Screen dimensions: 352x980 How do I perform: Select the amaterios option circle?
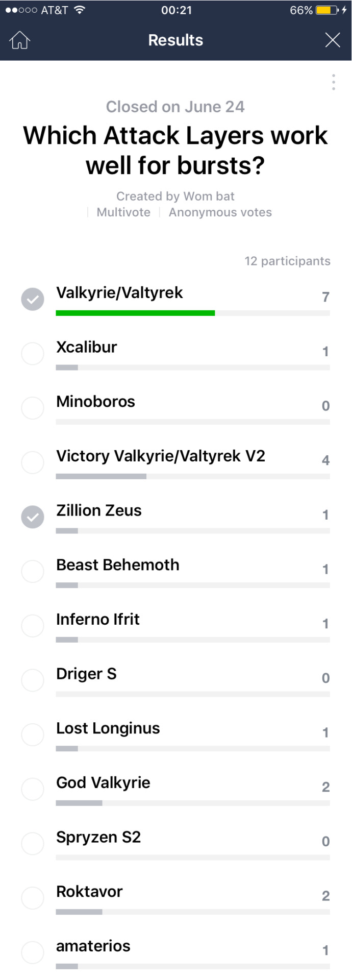point(33,952)
